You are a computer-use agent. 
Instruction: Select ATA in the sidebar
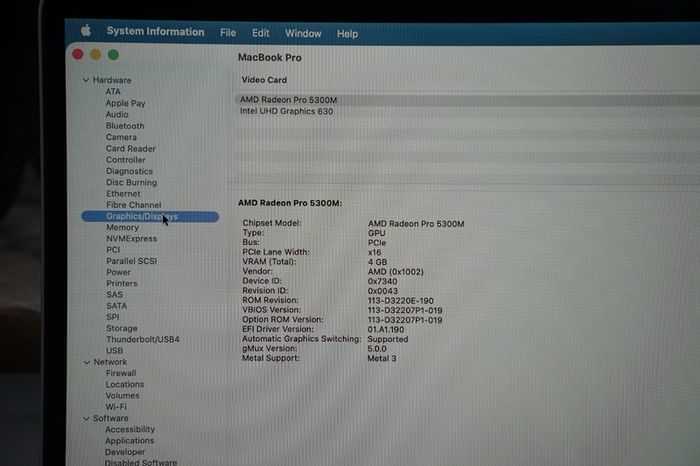pyautogui.click(x=113, y=92)
